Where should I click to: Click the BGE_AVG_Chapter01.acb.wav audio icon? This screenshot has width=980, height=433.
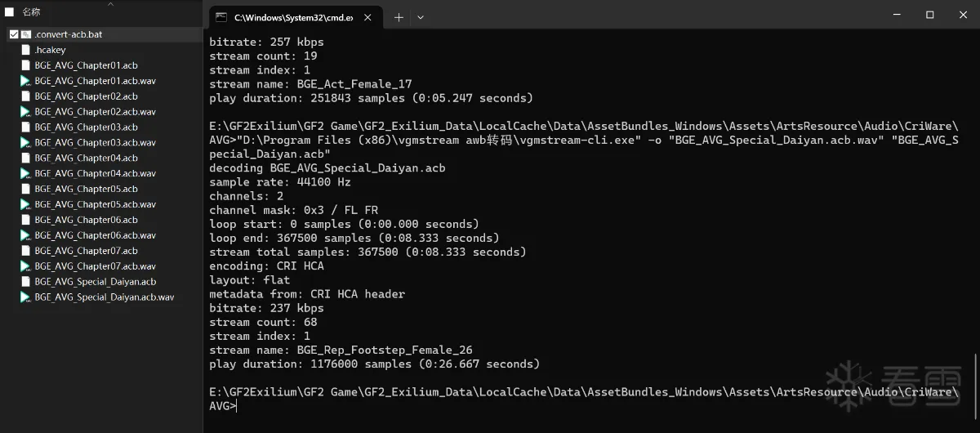click(x=25, y=81)
